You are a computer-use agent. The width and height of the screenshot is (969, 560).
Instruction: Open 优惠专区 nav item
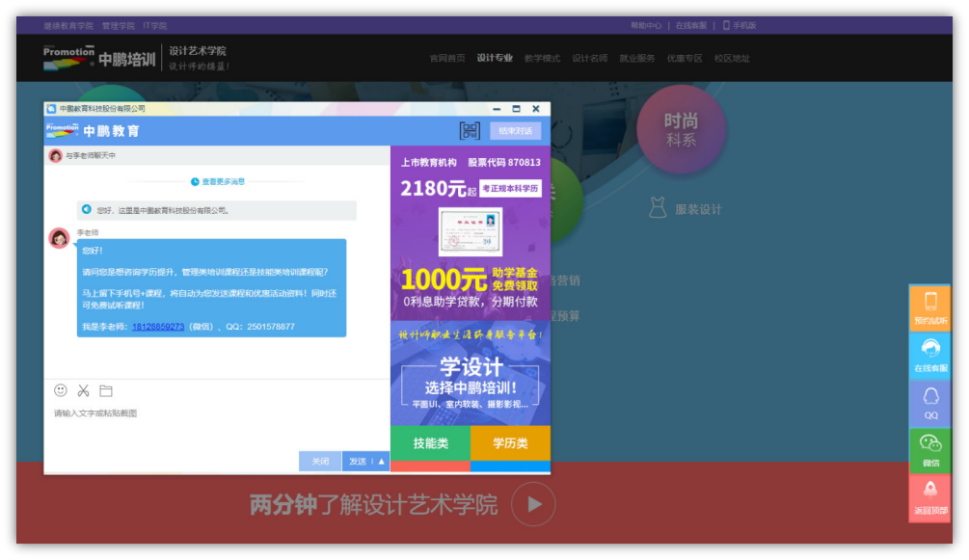tap(685, 58)
